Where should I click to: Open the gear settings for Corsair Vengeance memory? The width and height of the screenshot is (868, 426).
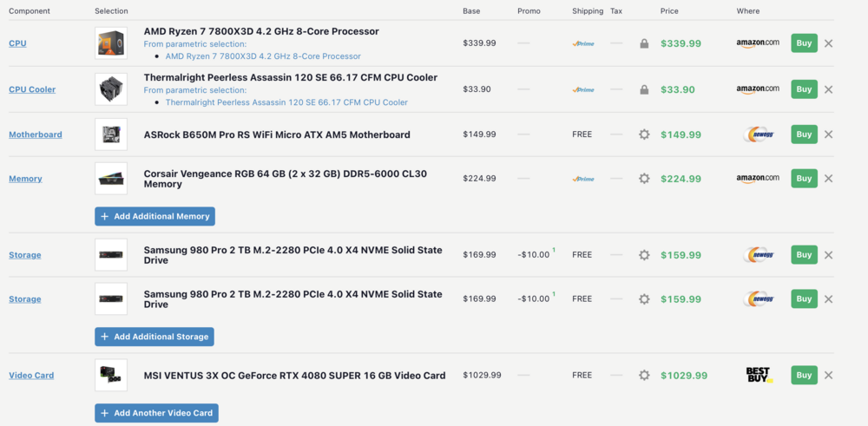pyautogui.click(x=644, y=179)
